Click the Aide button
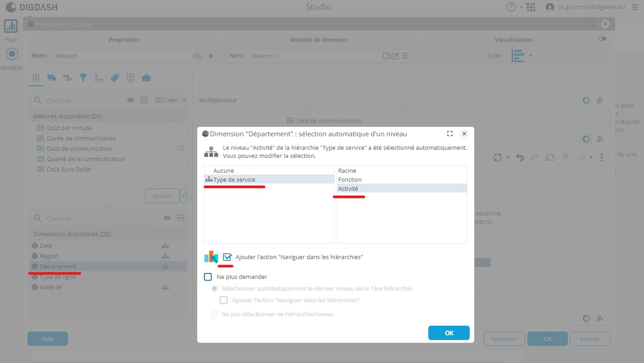Viewport: 644px width, 363px height. [48, 339]
